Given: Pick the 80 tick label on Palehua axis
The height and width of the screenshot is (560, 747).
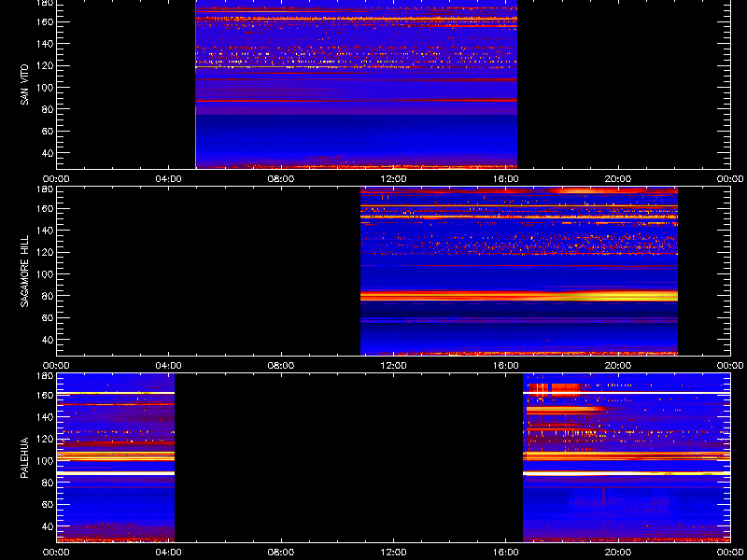Looking at the screenshot, I should 48,483.
